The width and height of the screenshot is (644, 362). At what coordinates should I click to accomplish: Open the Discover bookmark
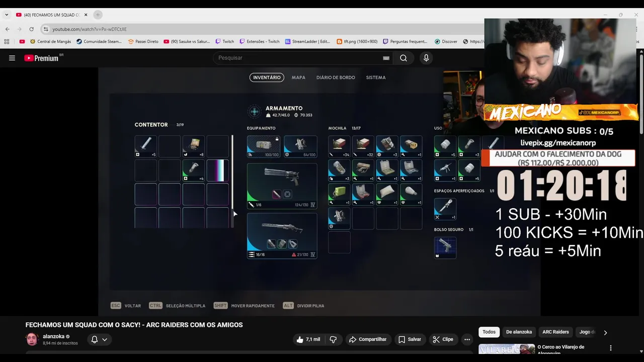coord(446,42)
